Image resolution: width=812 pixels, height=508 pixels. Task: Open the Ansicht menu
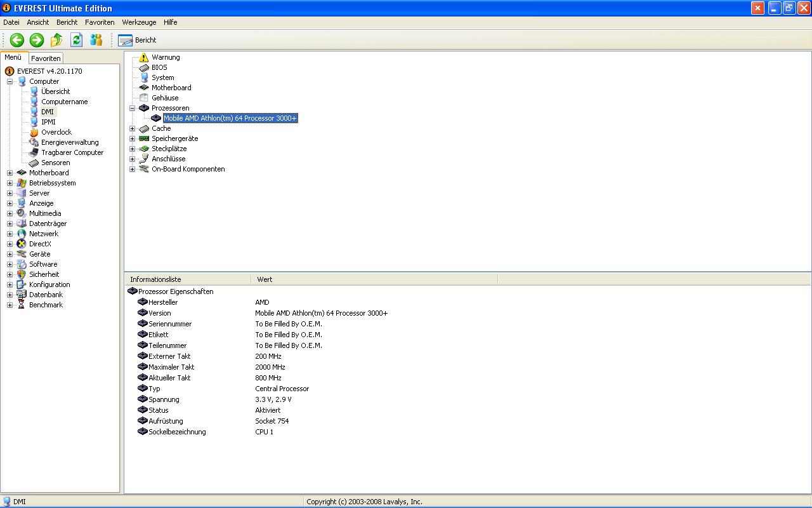pyautogui.click(x=38, y=22)
